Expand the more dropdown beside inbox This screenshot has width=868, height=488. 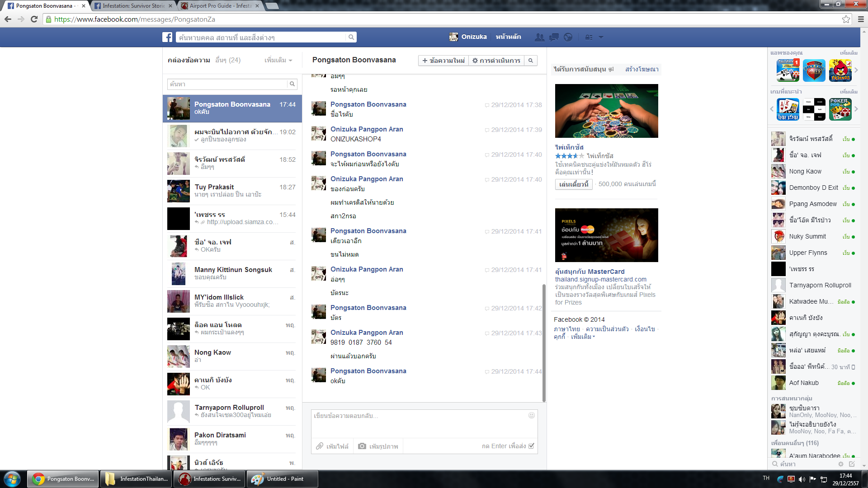point(278,60)
